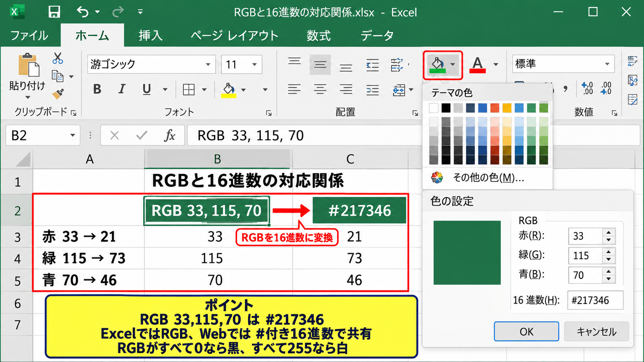The height and width of the screenshot is (362, 644).
Task: Switch to the ページ レイアウト tab
Action: tap(235, 35)
